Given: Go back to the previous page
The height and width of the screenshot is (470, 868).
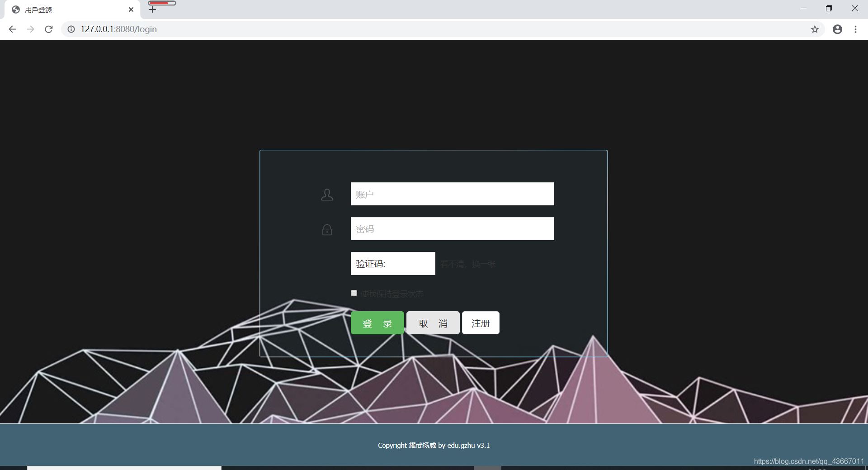Looking at the screenshot, I should [12, 29].
